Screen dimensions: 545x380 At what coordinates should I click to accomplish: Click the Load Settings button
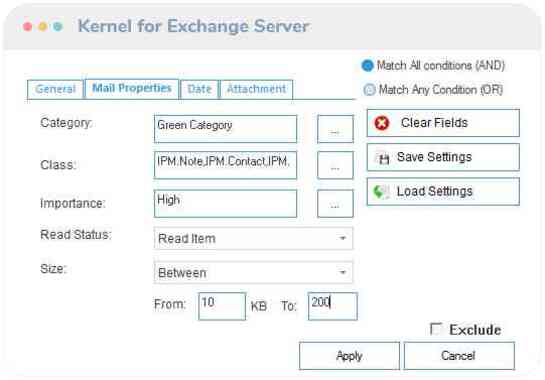(x=443, y=192)
